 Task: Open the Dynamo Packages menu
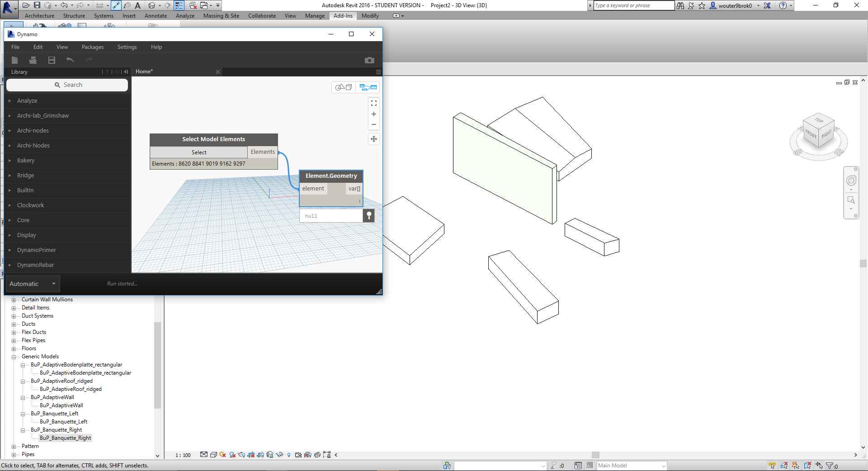click(x=93, y=47)
